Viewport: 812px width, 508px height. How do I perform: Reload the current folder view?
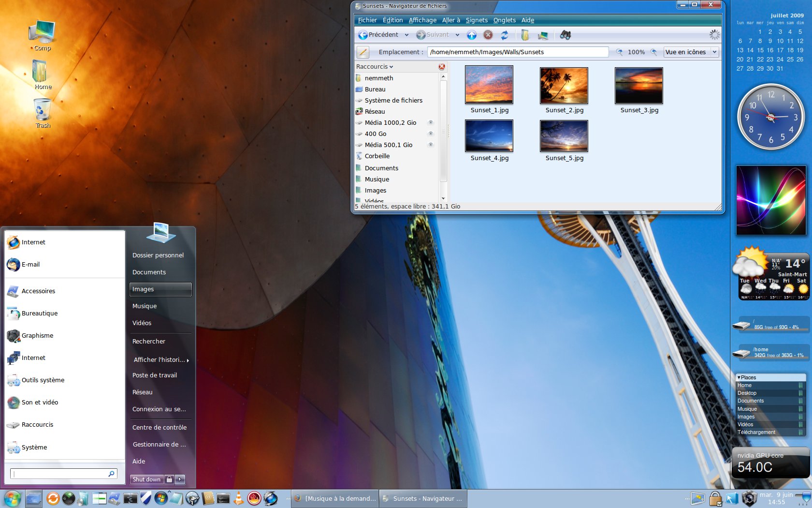[505, 35]
